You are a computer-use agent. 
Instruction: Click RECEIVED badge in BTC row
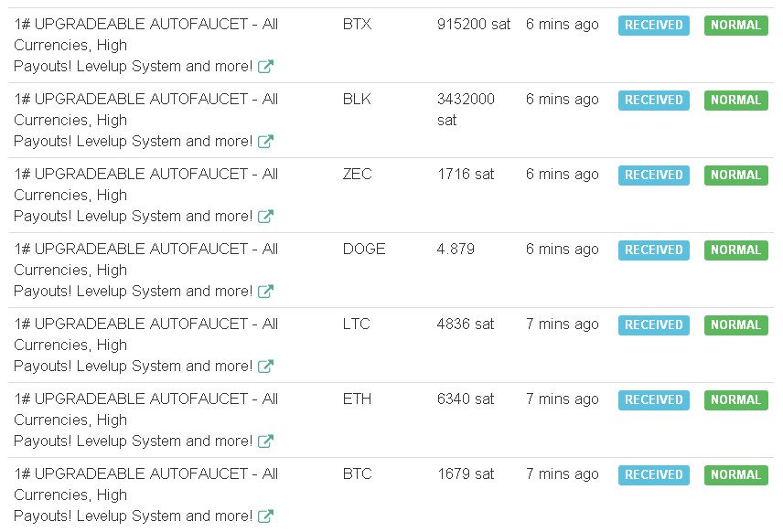tap(654, 474)
